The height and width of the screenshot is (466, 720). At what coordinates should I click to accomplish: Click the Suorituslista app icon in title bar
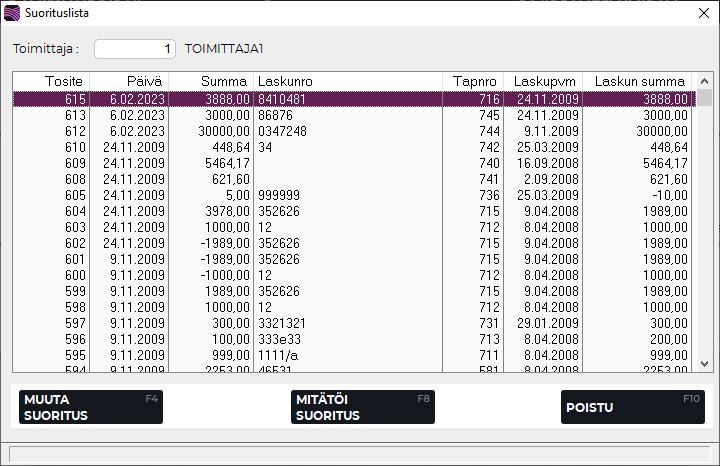[12, 13]
